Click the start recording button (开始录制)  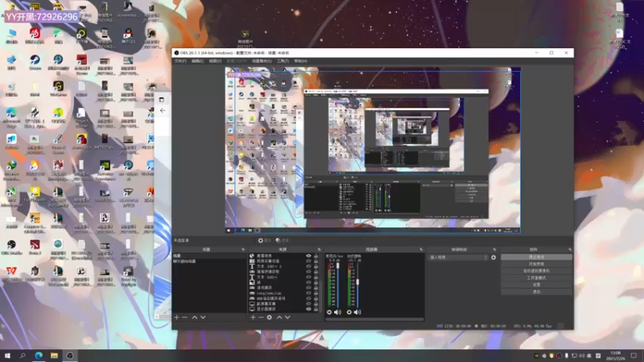tap(536, 264)
